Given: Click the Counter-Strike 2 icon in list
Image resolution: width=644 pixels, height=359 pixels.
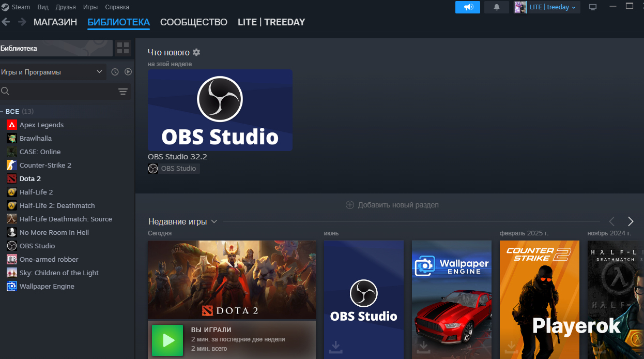Looking at the screenshot, I should (x=12, y=165).
